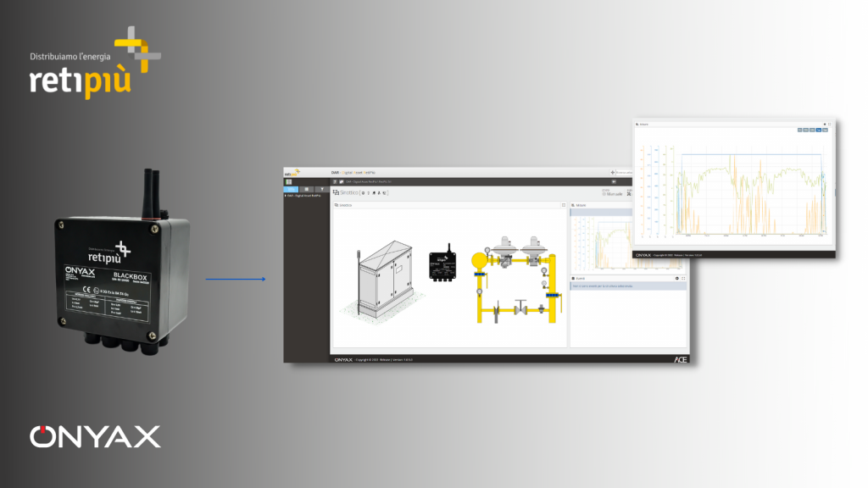Click the first time range button in chart
Screen dimensions: 868x488
(801, 130)
